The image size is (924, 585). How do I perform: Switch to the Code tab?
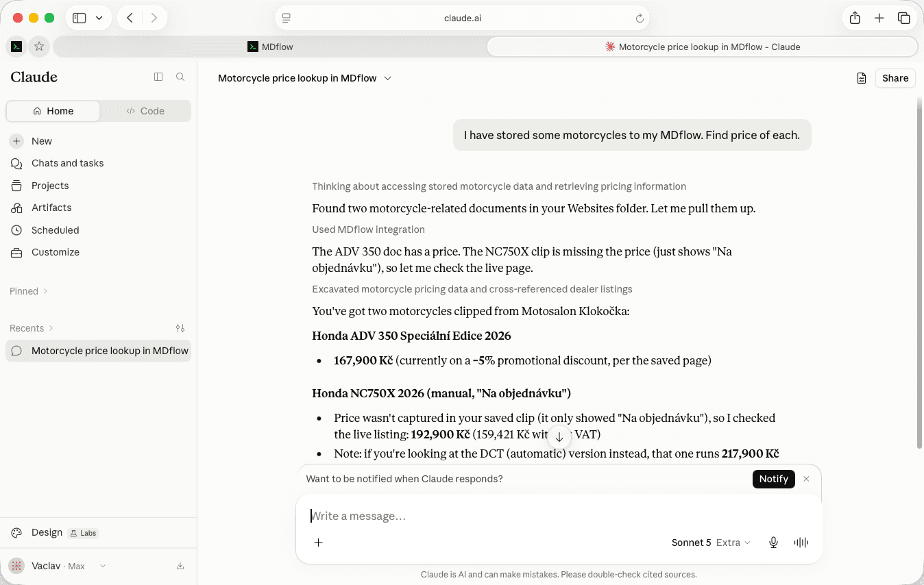click(145, 111)
